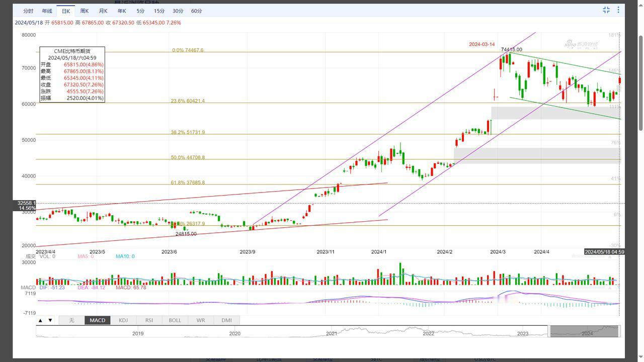Image resolution: width=644 pixels, height=362 pixels.
Task: Click the 2024 highlighted range in timeline navigator
Action: (x=585, y=331)
